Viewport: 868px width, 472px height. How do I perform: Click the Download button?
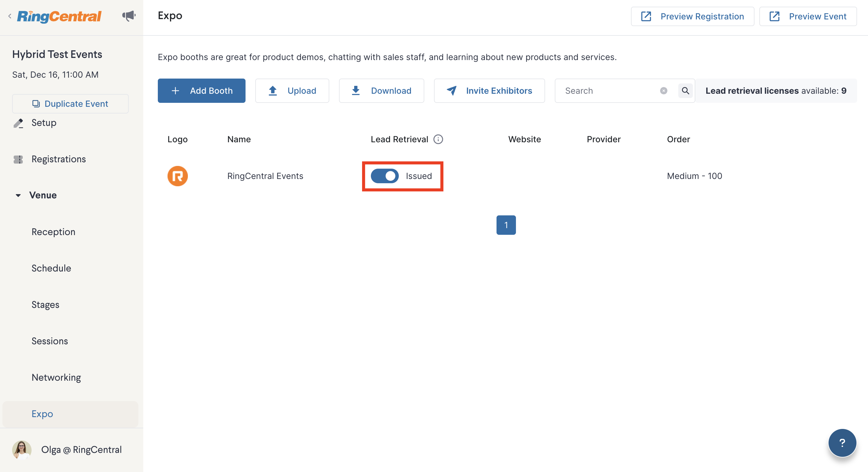click(381, 91)
